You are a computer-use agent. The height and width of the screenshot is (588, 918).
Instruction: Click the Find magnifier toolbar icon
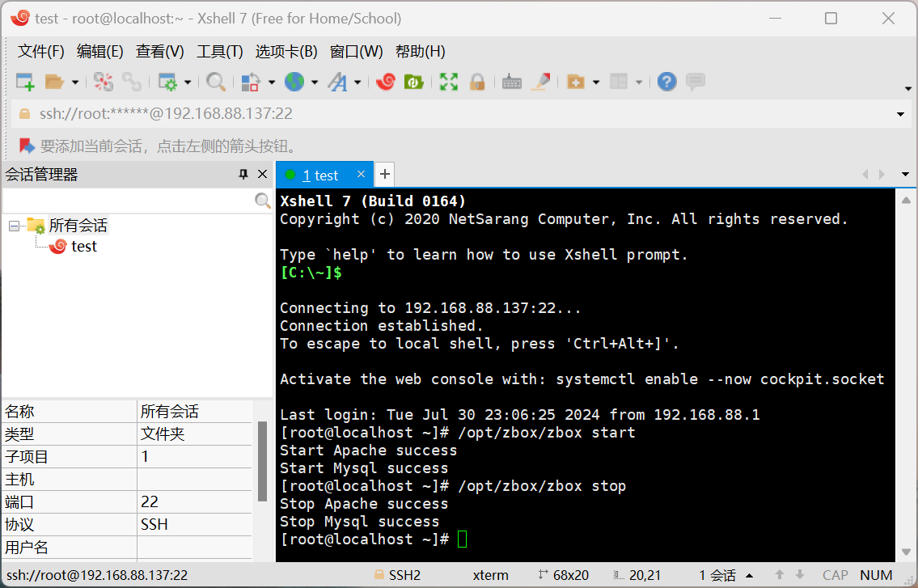coord(215,82)
